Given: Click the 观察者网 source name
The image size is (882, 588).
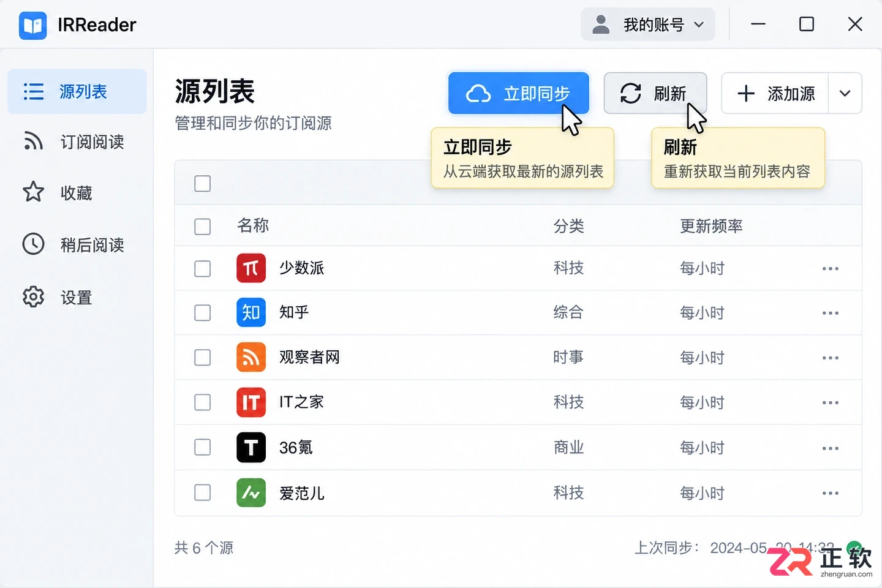Looking at the screenshot, I should 309,357.
